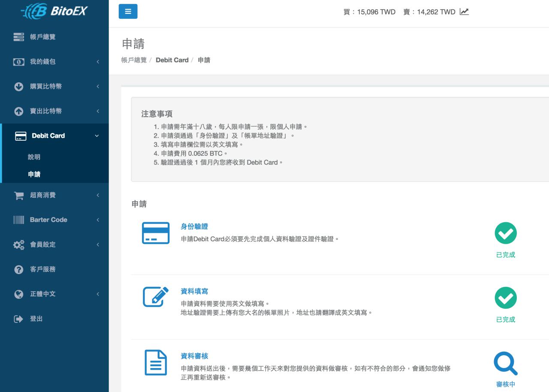Open the 正體中文 language selector

point(43,294)
